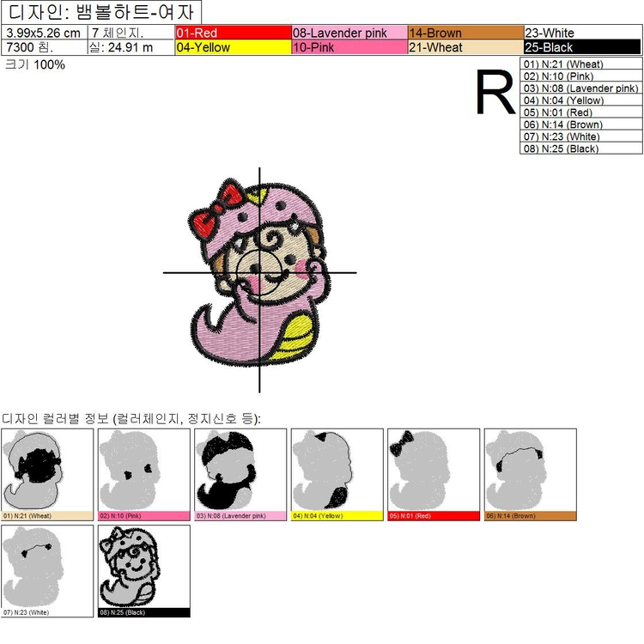
Task: Click the 14-Brown color swatch
Action: point(465,33)
